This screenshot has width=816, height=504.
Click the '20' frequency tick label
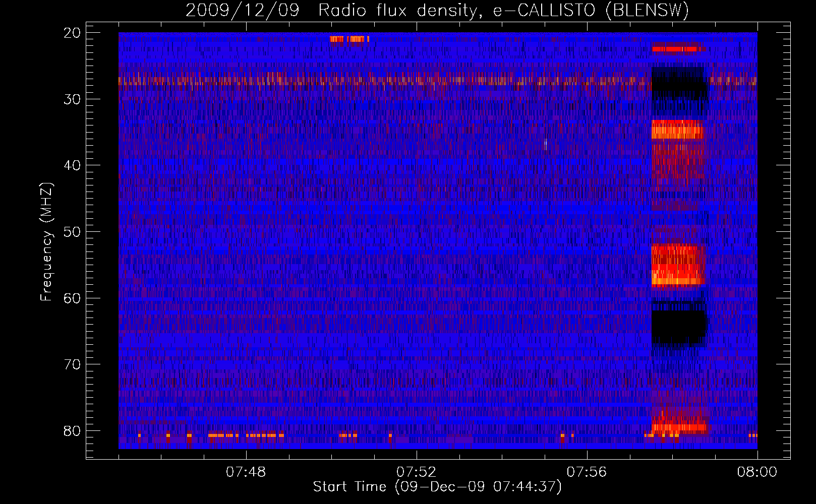(73, 33)
